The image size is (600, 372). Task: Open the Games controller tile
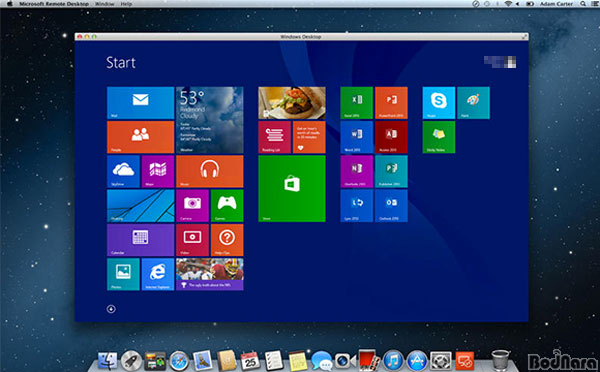pyautogui.click(x=227, y=206)
